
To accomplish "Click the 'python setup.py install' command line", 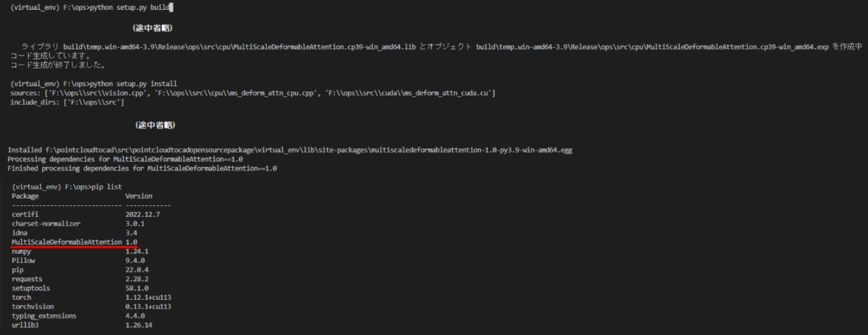I will coord(93,84).
